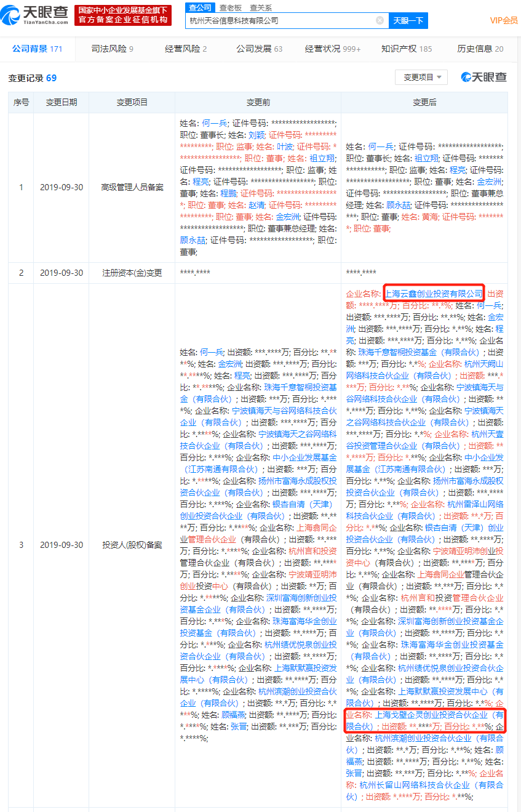Click the 变更前 column header
The height and width of the screenshot is (812, 521).
point(258,102)
